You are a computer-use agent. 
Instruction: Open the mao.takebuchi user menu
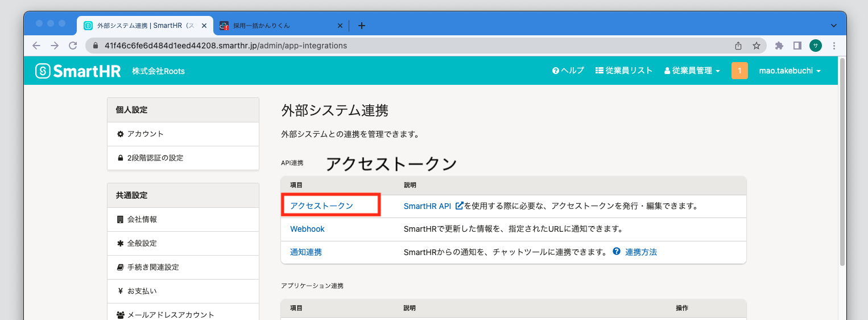point(790,71)
